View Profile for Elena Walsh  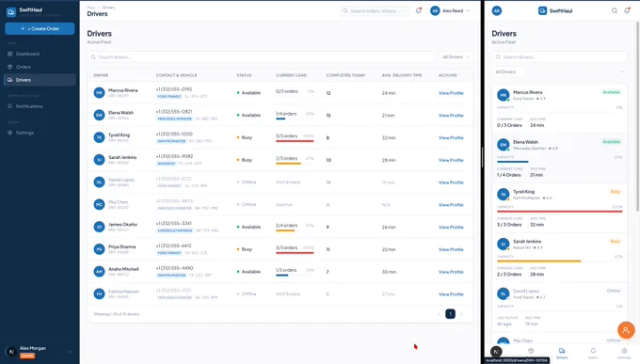(x=451, y=116)
